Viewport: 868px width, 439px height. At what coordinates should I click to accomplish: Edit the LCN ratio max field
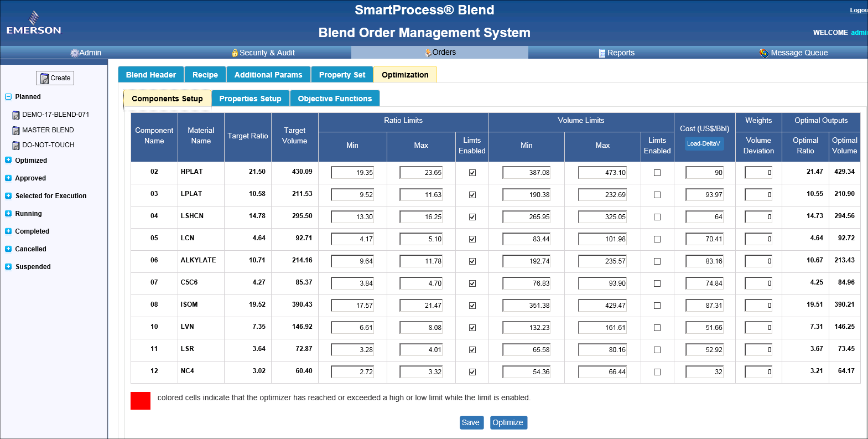click(x=421, y=239)
